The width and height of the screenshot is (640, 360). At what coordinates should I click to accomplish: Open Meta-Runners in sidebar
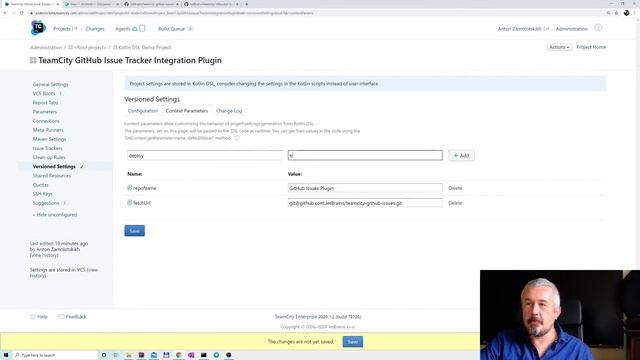pyautogui.click(x=48, y=130)
